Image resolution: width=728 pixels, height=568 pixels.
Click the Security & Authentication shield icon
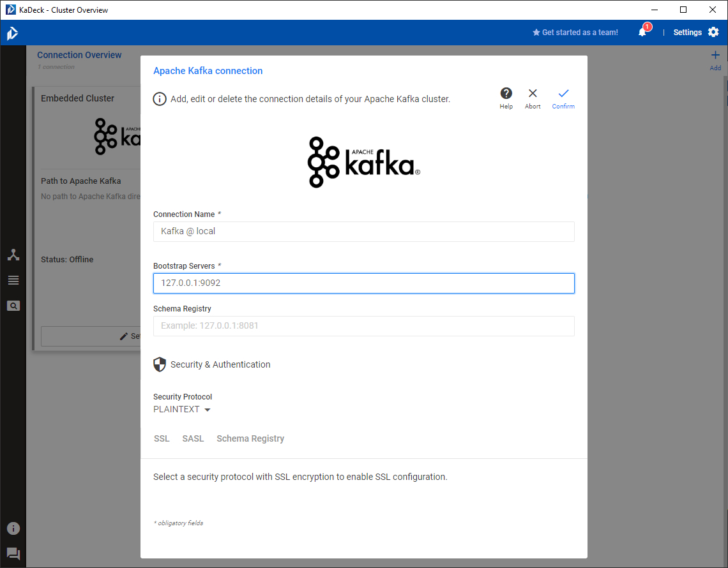point(160,364)
